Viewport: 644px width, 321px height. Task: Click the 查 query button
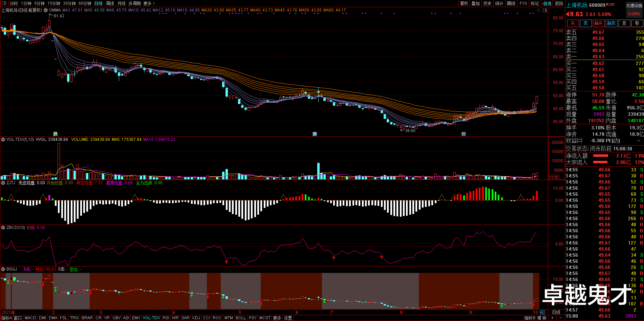coord(624,23)
